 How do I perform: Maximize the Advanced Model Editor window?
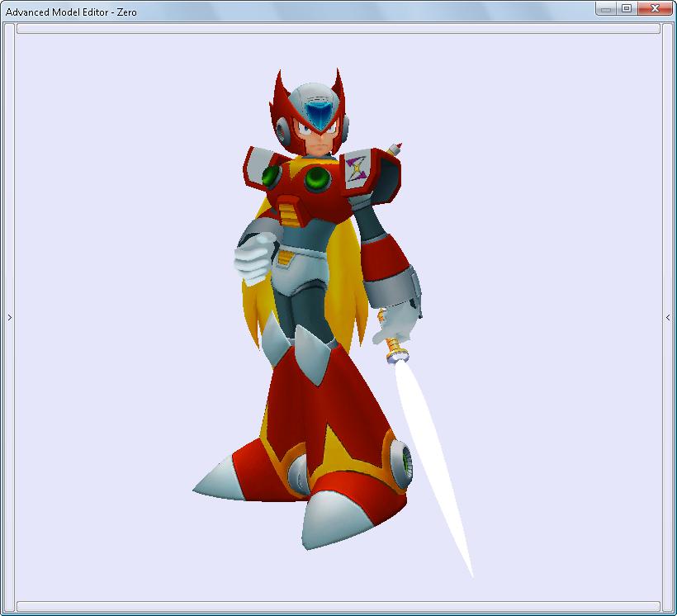coord(627,8)
